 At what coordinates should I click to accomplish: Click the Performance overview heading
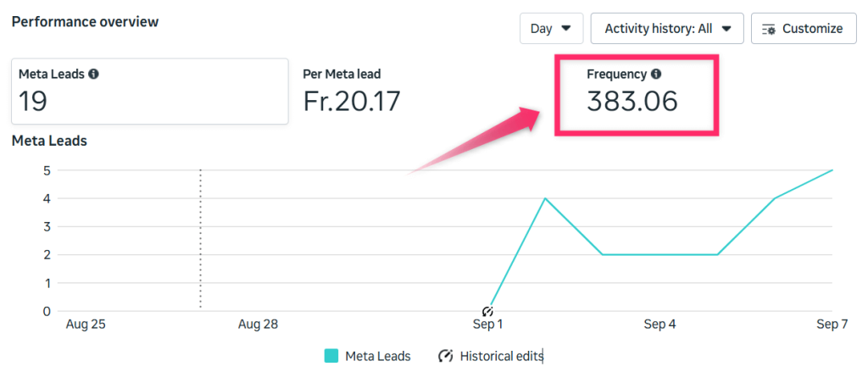coord(85,22)
